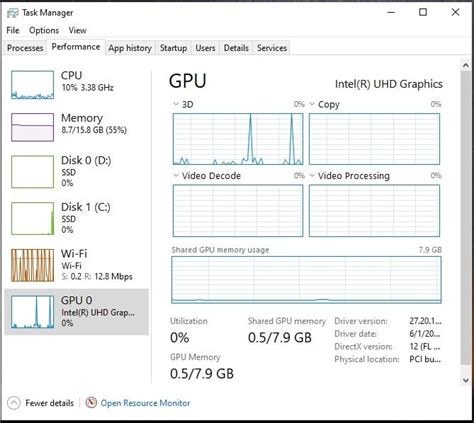
Task: Open the Video Processing engine dropdown
Action: [x=312, y=175]
